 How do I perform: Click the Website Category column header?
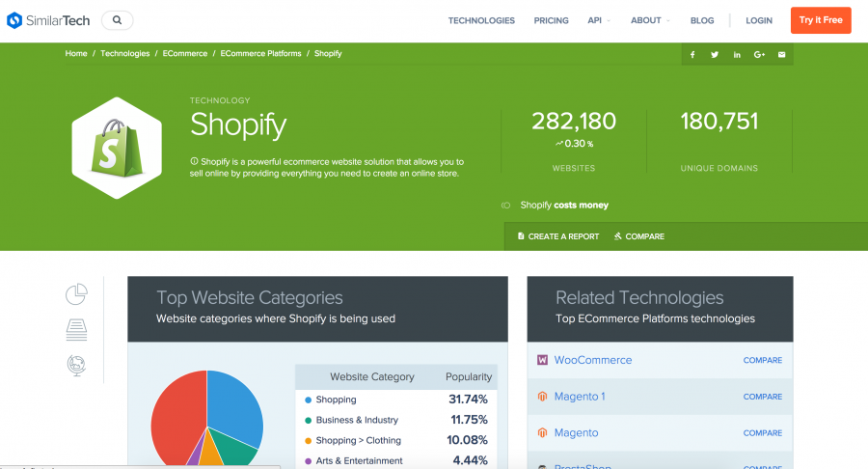[x=372, y=376]
